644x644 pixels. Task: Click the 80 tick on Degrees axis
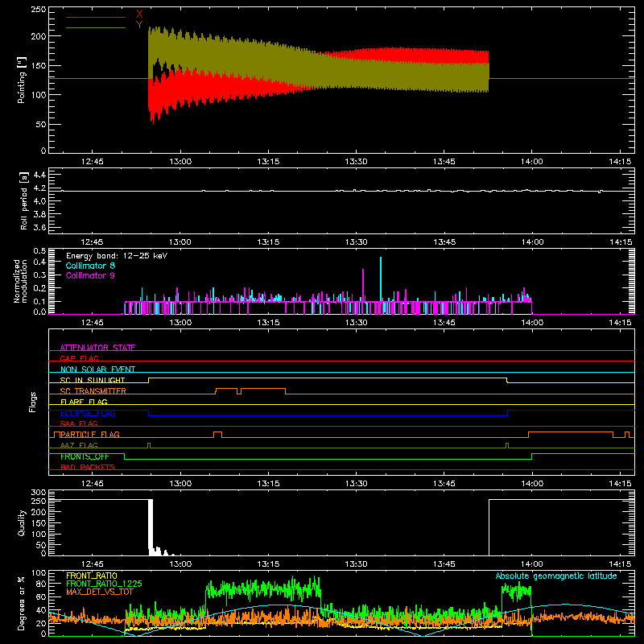point(41,584)
